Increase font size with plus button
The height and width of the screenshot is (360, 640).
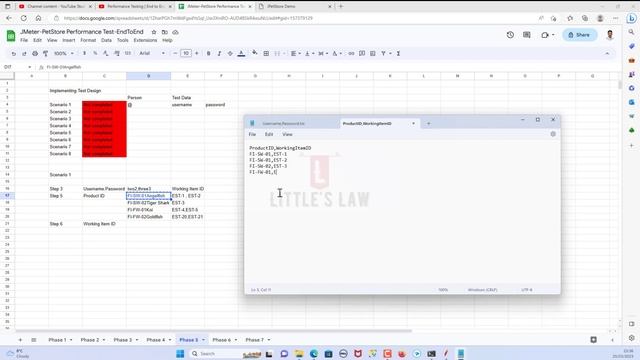(197, 53)
